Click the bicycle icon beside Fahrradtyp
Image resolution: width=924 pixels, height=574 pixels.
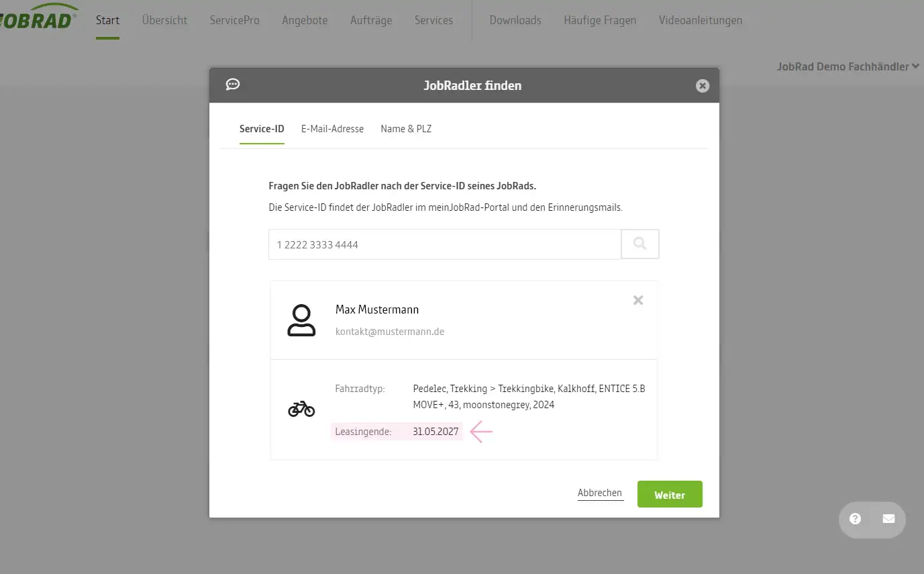pos(301,408)
